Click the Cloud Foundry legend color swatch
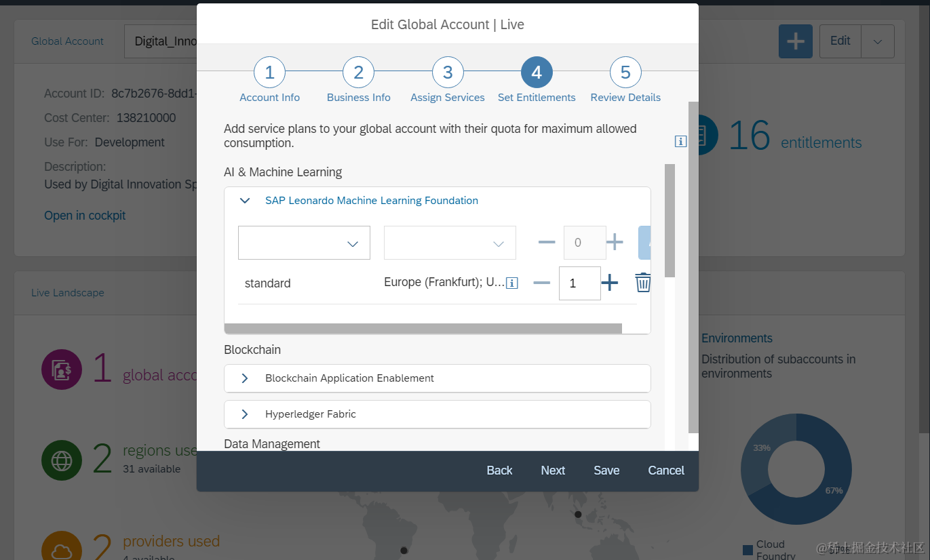 coord(748,549)
